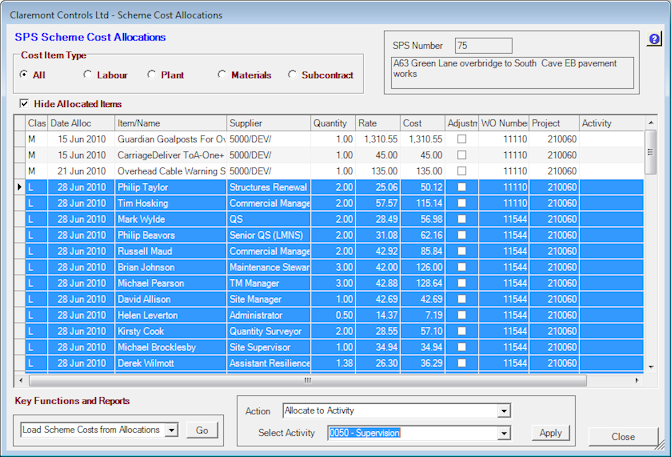Click the Quantity Surveyor supplier cell
This screenshot has width=671, height=457.
269,331
